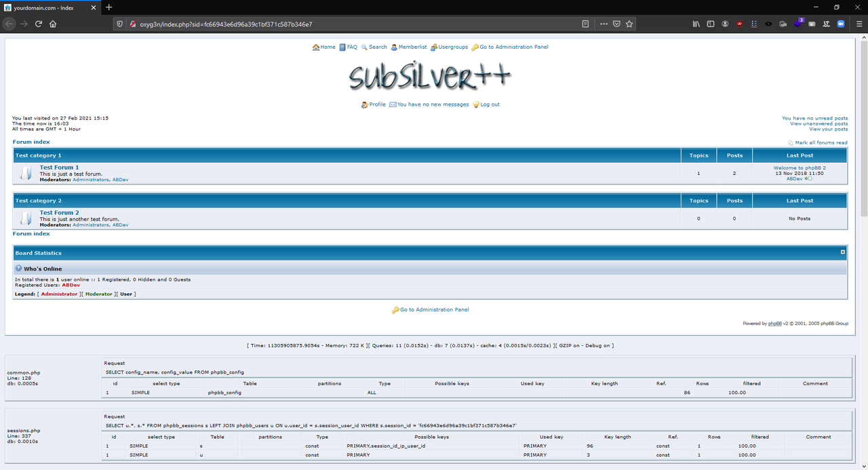Open the 'Test category 2' header link
This screenshot has height=470, width=868.
point(38,201)
